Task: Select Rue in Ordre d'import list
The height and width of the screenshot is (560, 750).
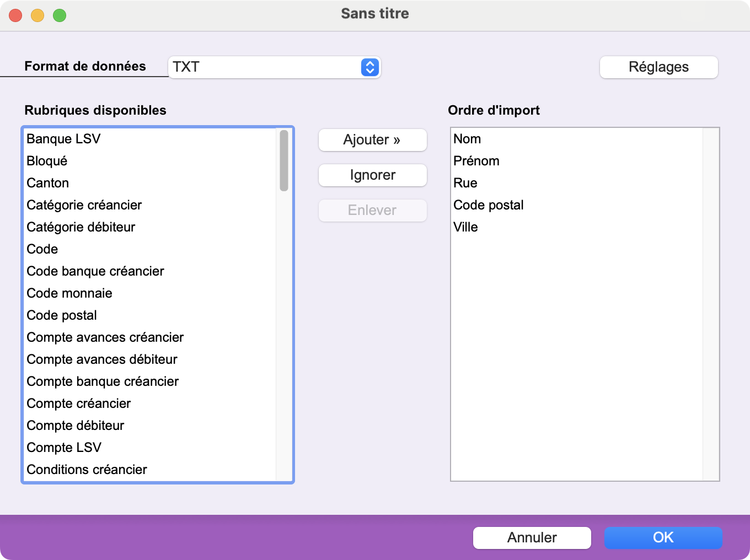Action: click(577, 183)
